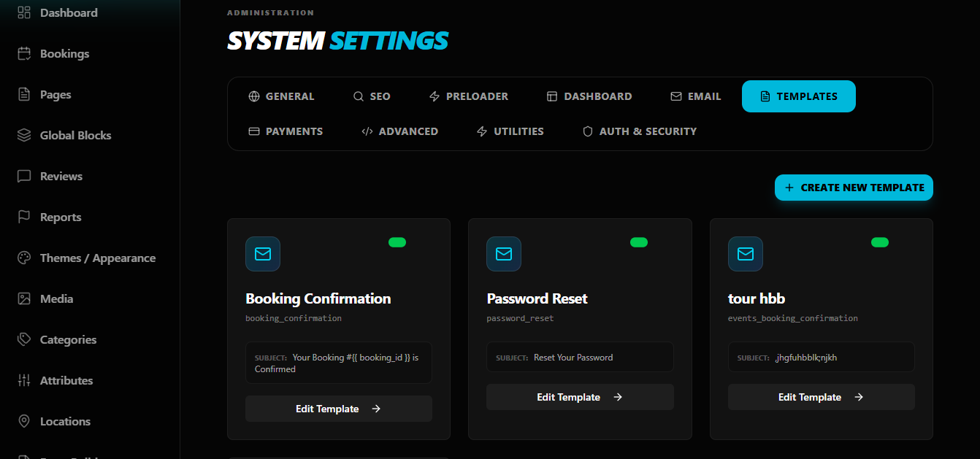Image resolution: width=980 pixels, height=459 pixels.
Task: Open the Auth & Security tab
Action: click(x=639, y=131)
